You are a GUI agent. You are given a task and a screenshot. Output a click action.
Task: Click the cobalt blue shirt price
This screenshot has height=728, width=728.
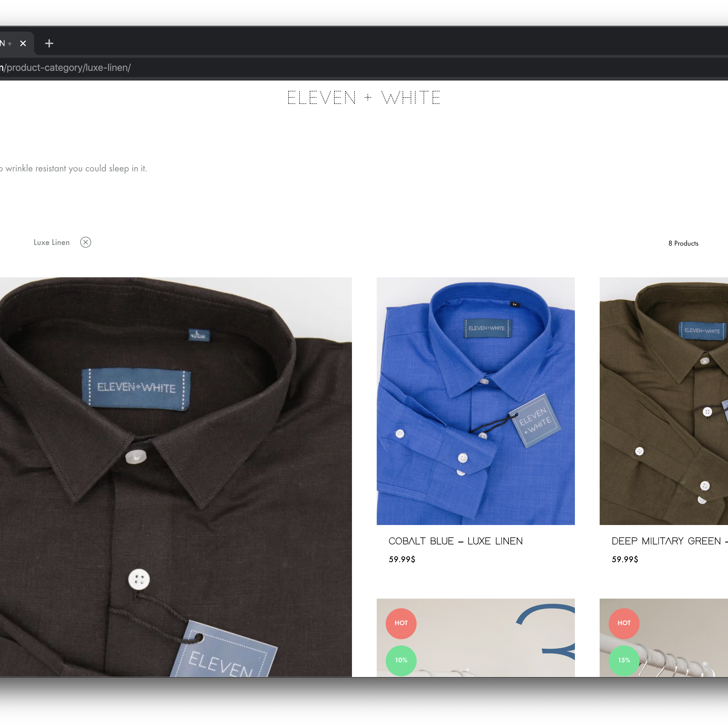pos(402,559)
